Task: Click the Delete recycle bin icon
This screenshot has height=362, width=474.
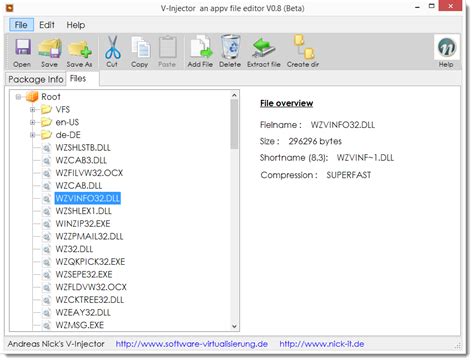Action: (x=230, y=47)
